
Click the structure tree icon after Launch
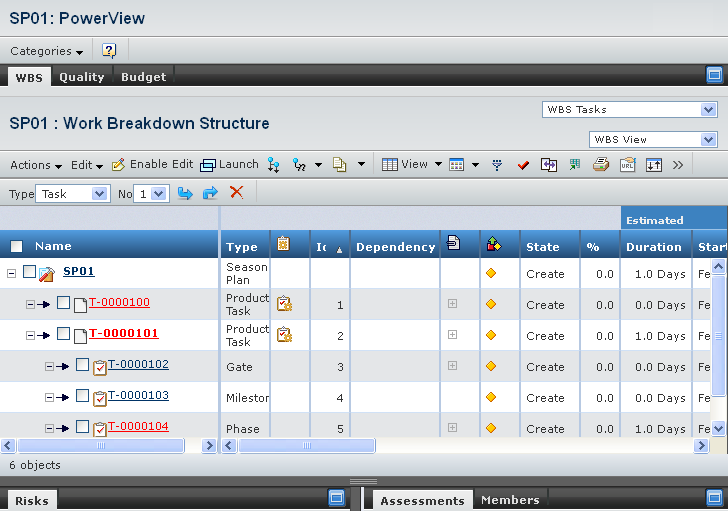click(x=273, y=165)
